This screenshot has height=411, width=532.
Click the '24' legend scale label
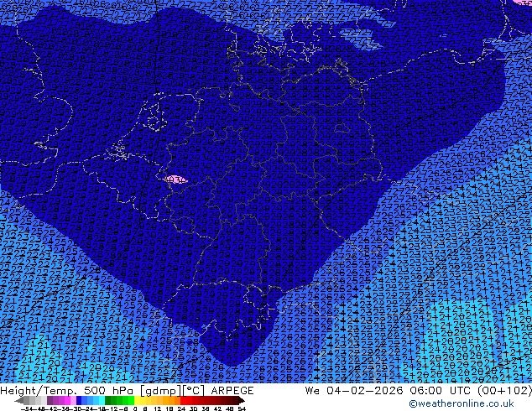(181, 409)
